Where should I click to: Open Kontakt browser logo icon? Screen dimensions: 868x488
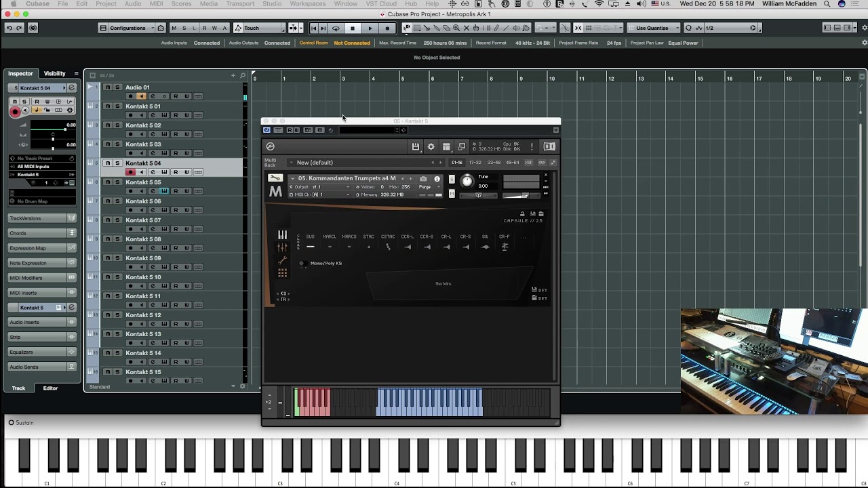point(270,146)
